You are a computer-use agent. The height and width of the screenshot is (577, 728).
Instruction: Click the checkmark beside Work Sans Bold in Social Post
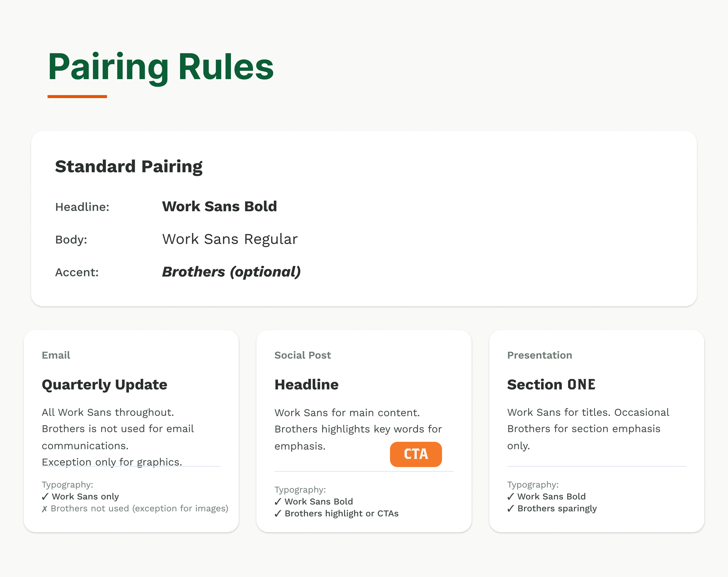pyautogui.click(x=278, y=502)
